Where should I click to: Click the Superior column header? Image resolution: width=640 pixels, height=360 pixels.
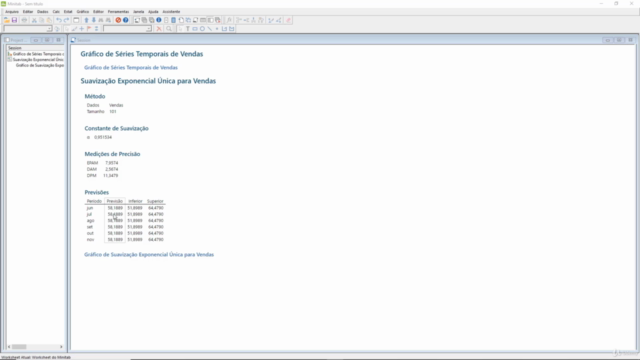point(155,201)
